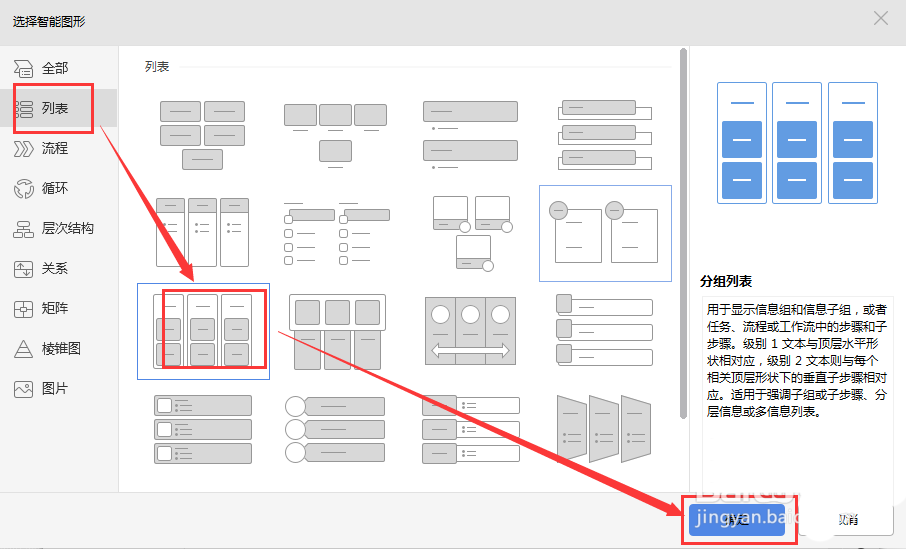Click the 分组列表 description text box
Viewport: 906px width, 549px height.
(x=797, y=393)
